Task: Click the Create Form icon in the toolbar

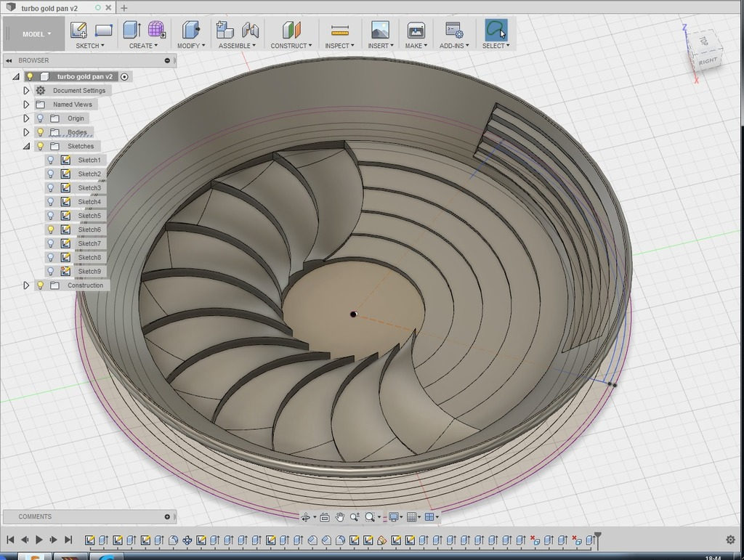Action: pos(155,31)
